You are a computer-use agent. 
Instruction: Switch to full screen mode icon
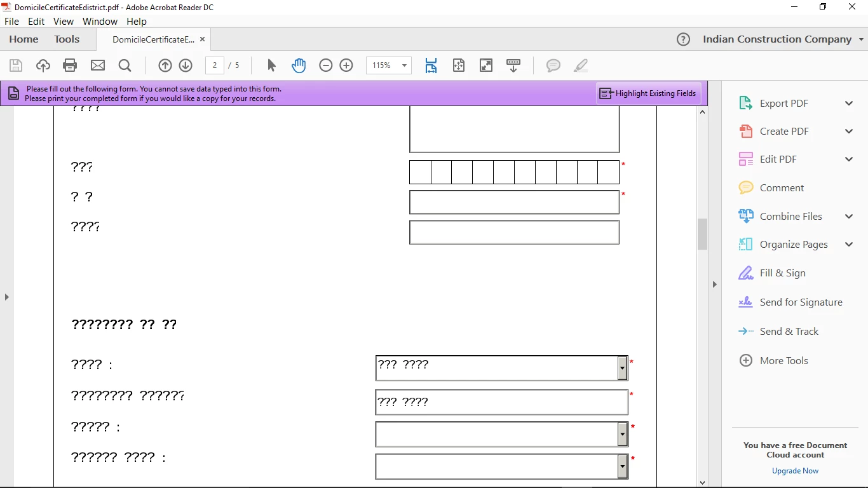(486, 65)
